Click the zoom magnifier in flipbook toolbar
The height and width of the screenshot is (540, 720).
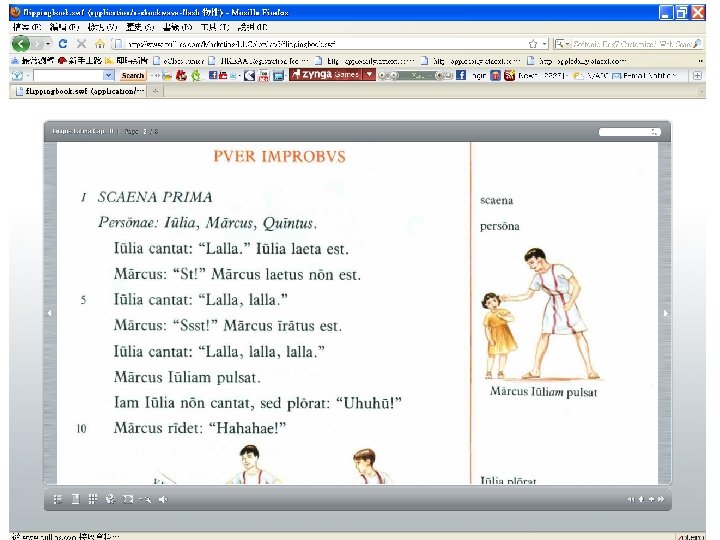click(x=146, y=500)
